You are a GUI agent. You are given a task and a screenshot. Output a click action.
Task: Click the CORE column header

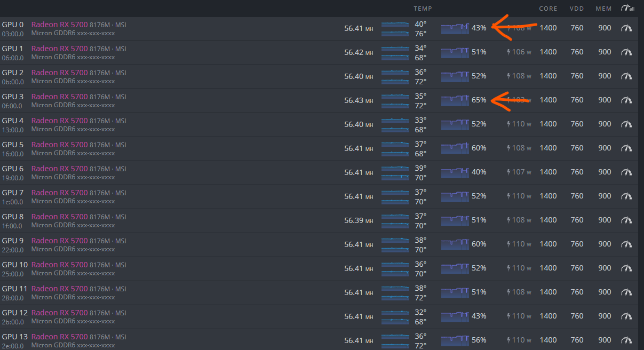548,9
